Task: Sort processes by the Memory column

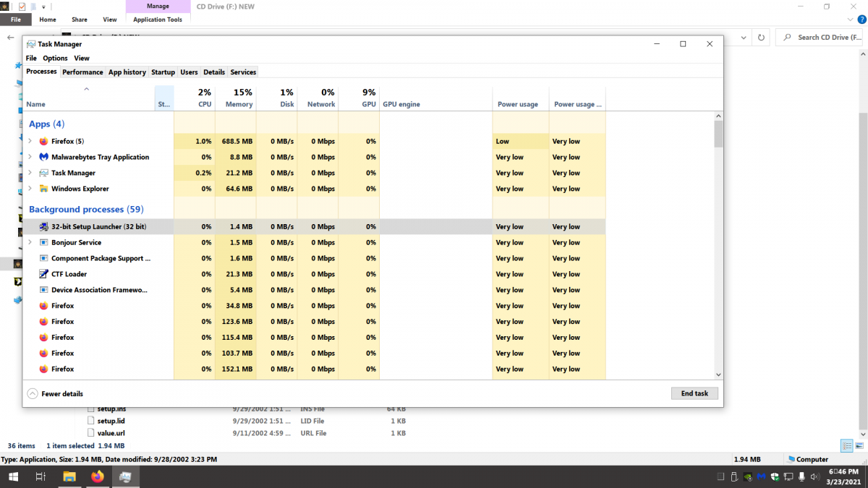Action: pyautogui.click(x=239, y=98)
